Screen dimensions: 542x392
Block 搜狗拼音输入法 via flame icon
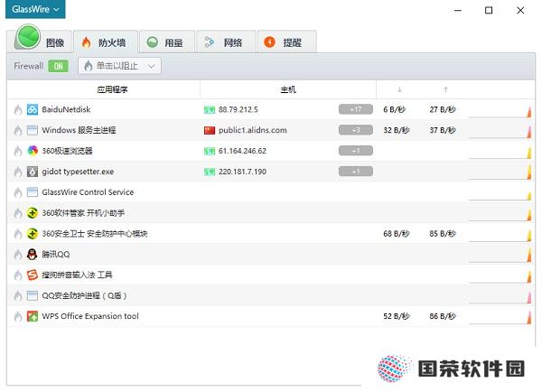pyautogui.click(x=18, y=275)
